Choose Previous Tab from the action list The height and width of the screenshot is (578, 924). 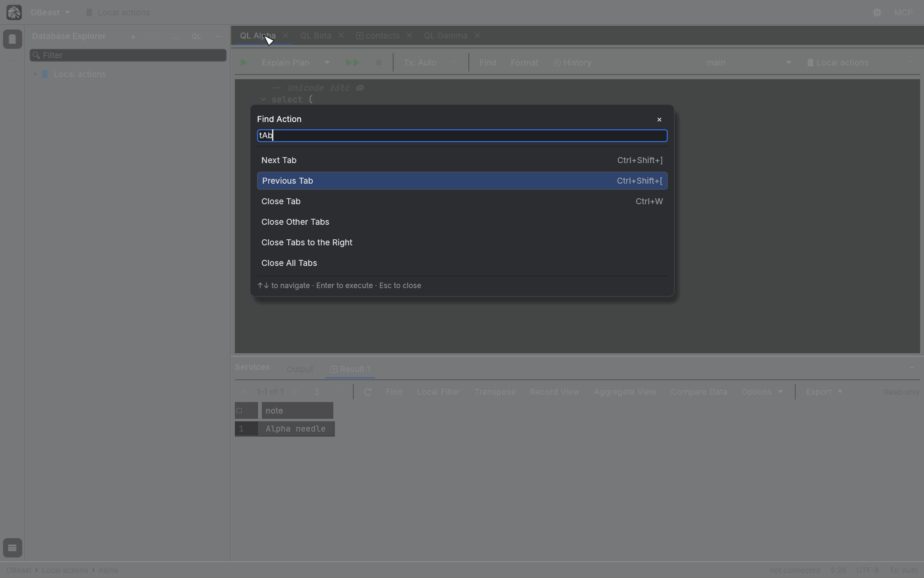point(462,181)
